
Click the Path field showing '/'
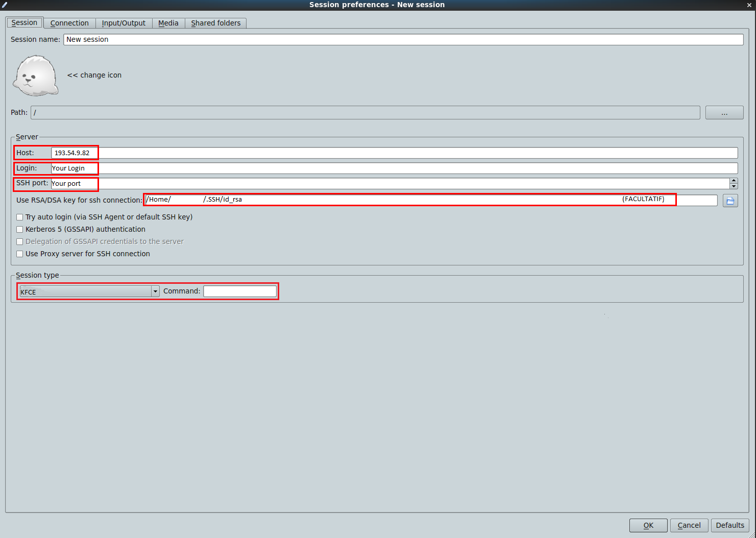coord(365,112)
